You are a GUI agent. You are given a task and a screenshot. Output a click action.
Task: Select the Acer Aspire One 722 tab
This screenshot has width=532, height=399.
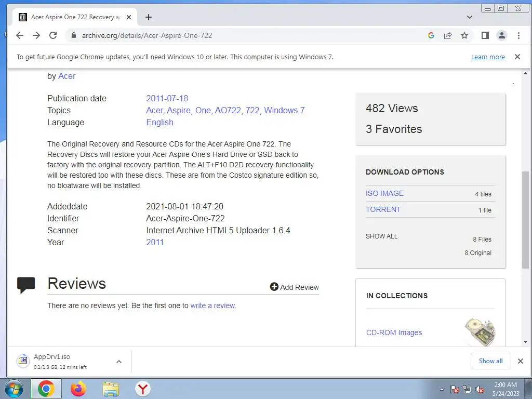[x=75, y=17]
